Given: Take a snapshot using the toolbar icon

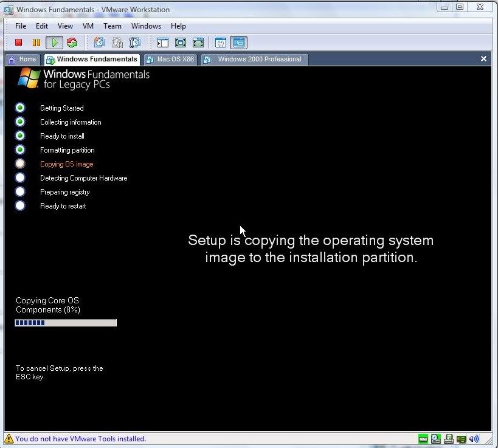Looking at the screenshot, I should 99,43.
